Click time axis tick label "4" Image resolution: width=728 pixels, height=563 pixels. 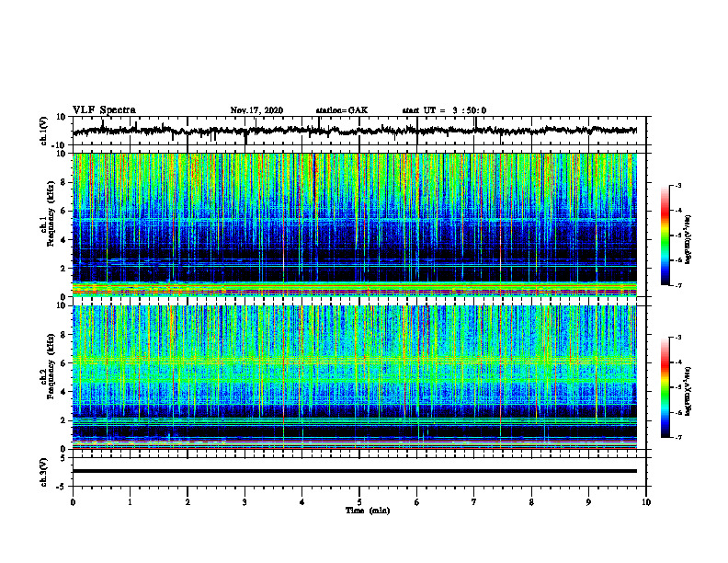pyautogui.click(x=302, y=502)
